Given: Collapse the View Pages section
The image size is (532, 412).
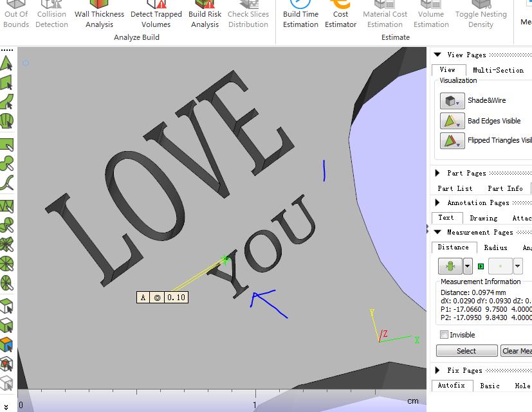Looking at the screenshot, I should click(x=437, y=55).
